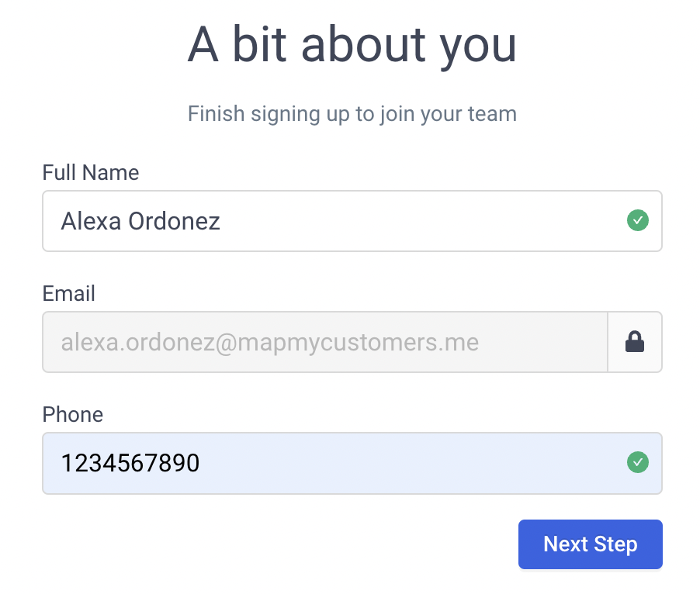Click the Next Step button
Screen dimensions: 700x594
[x=590, y=544]
